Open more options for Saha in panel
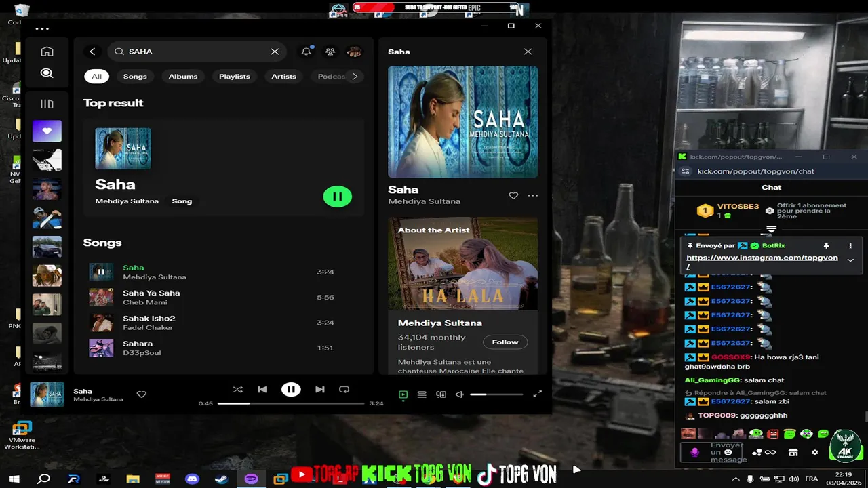The width and height of the screenshot is (868, 488). pyautogui.click(x=533, y=196)
